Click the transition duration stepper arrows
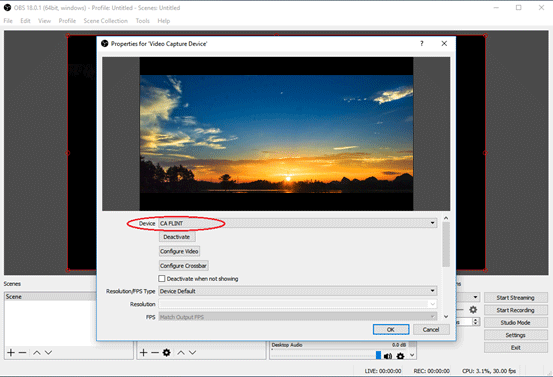The width and height of the screenshot is (553, 377). [476, 322]
